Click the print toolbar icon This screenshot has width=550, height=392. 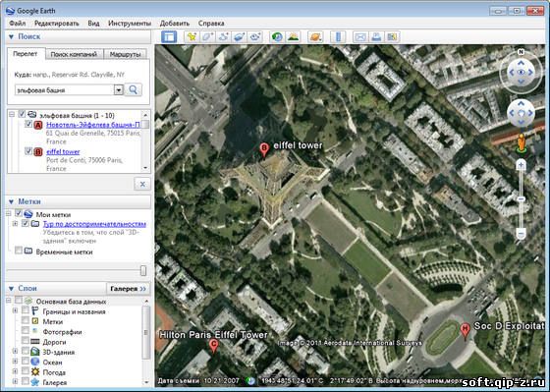[x=376, y=37]
